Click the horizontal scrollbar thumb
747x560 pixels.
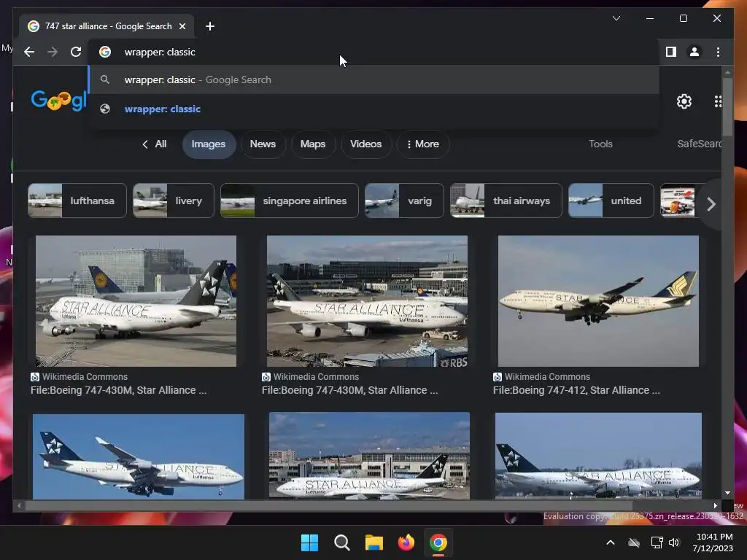[329, 506]
